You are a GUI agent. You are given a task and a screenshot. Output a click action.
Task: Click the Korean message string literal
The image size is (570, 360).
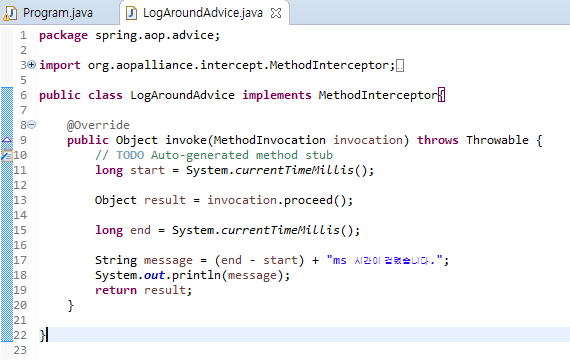tap(384, 260)
